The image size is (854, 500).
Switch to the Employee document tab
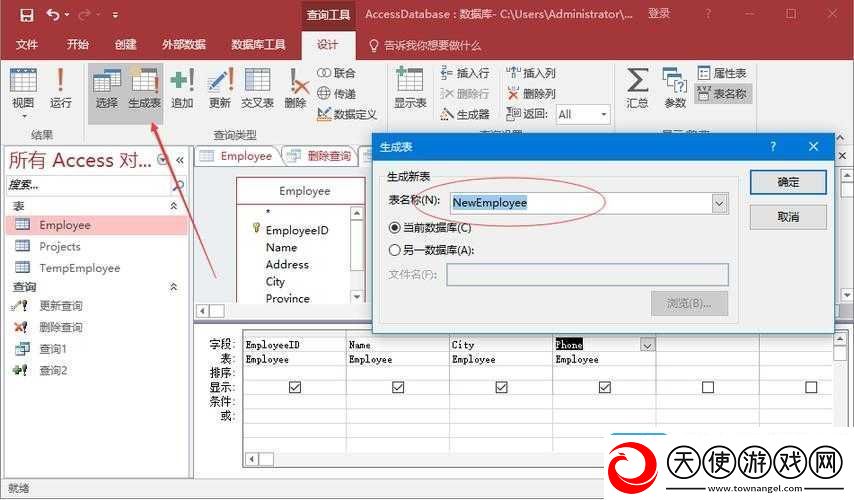point(237,156)
